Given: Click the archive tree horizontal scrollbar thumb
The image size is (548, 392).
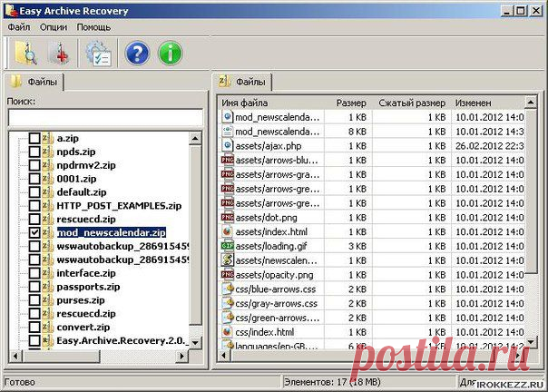Looking at the screenshot, I should (x=61, y=356).
